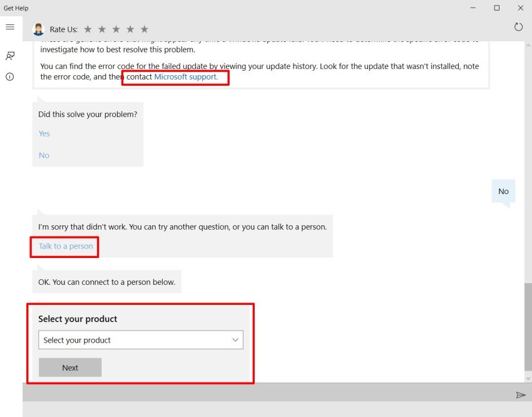Select the contact-a-person sidebar icon
The width and height of the screenshot is (532, 417).
point(9,56)
